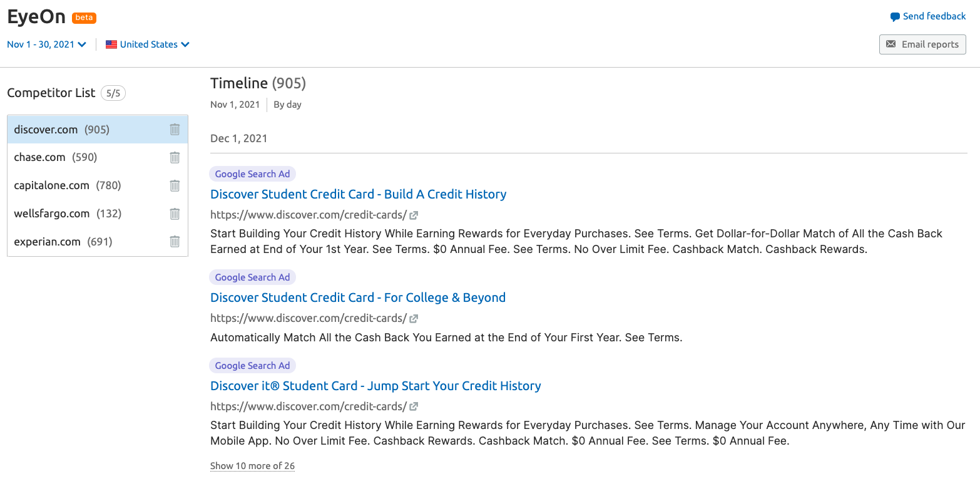Delete discover.com from competitor list
The height and width of the screenshot is (491, 980).
(x=175, y=129)
